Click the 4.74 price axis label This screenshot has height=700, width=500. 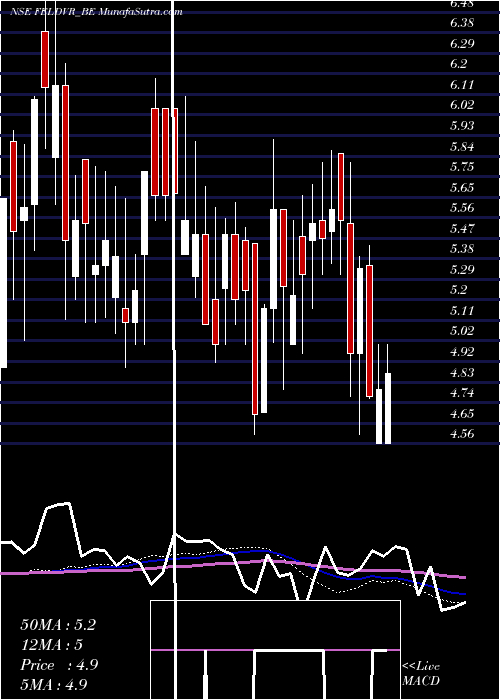462,393
